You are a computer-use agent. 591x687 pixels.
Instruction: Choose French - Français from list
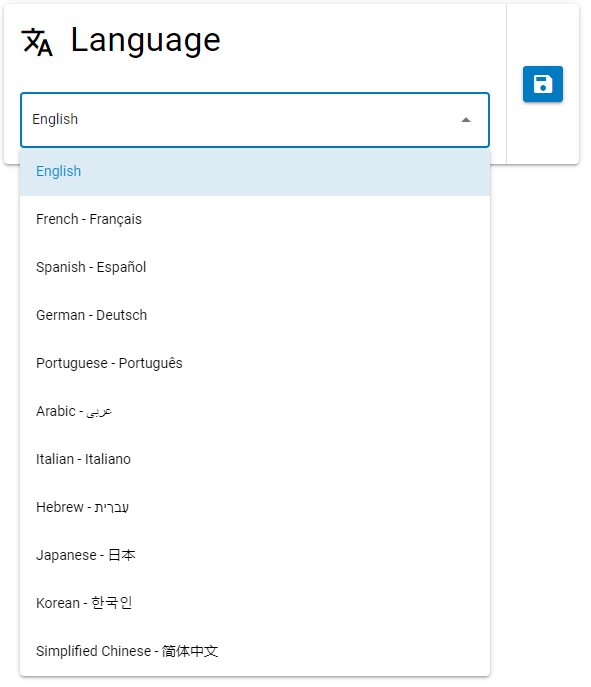[x=255, y=219]
